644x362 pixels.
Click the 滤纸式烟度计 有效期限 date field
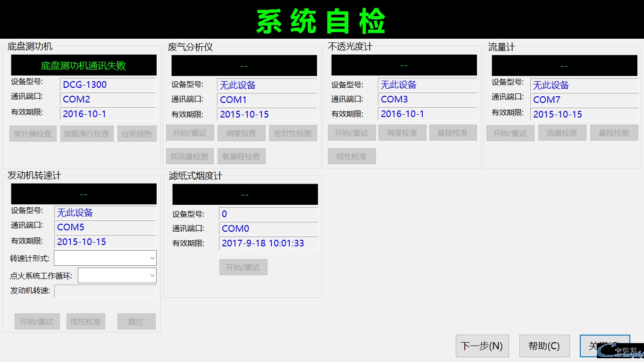pyautogui.click(x=268, y=243)
